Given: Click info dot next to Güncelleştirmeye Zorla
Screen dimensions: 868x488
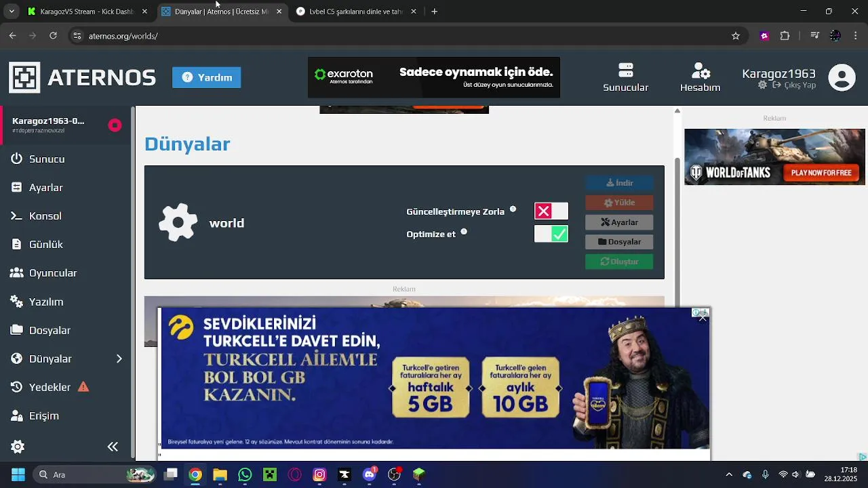Looking at the screenshot, I should pos(513,209).
